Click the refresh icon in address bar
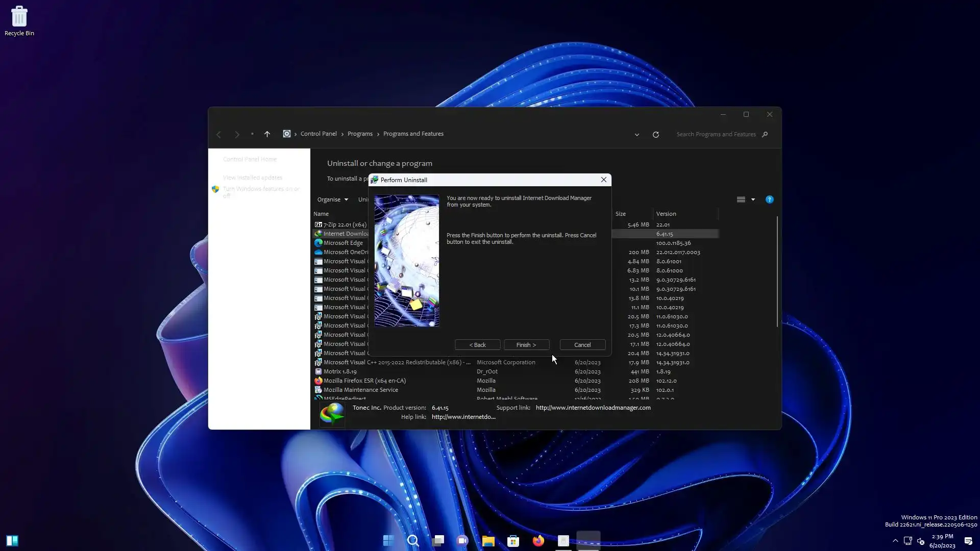Viewport: 980px width, 551px height. coord(656,135)
